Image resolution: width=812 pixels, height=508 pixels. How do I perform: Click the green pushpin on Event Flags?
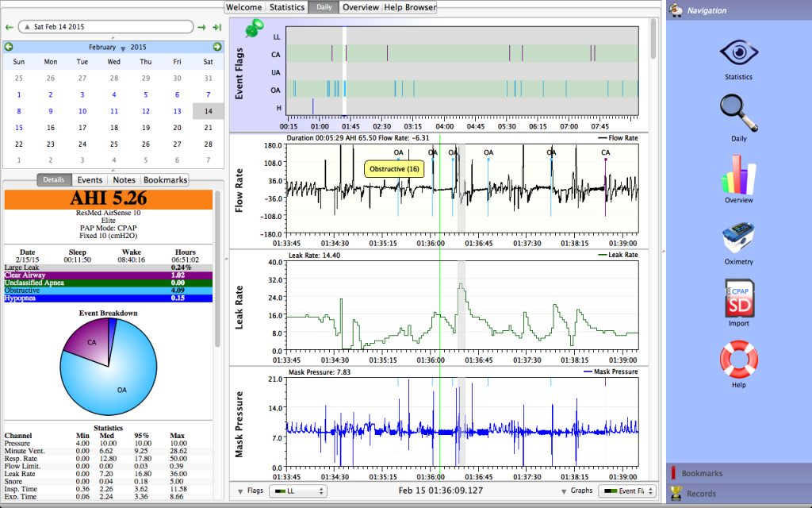(x=255, y=29)
